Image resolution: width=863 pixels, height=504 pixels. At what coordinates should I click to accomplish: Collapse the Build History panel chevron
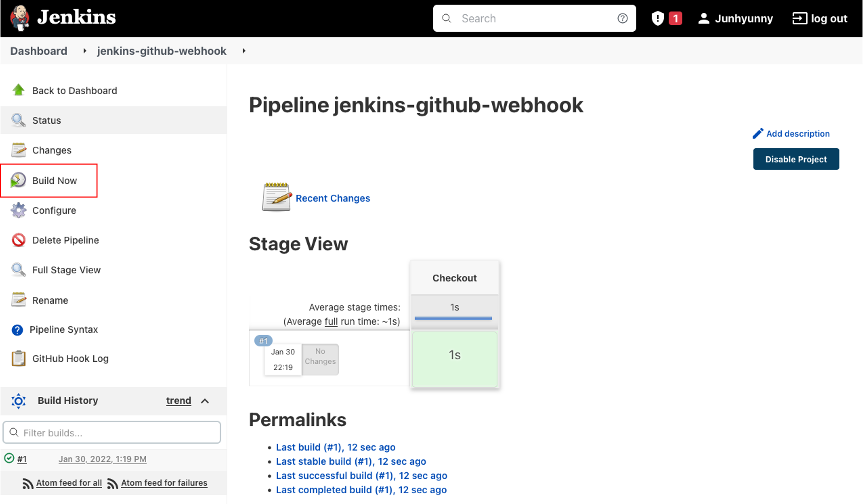205,401
